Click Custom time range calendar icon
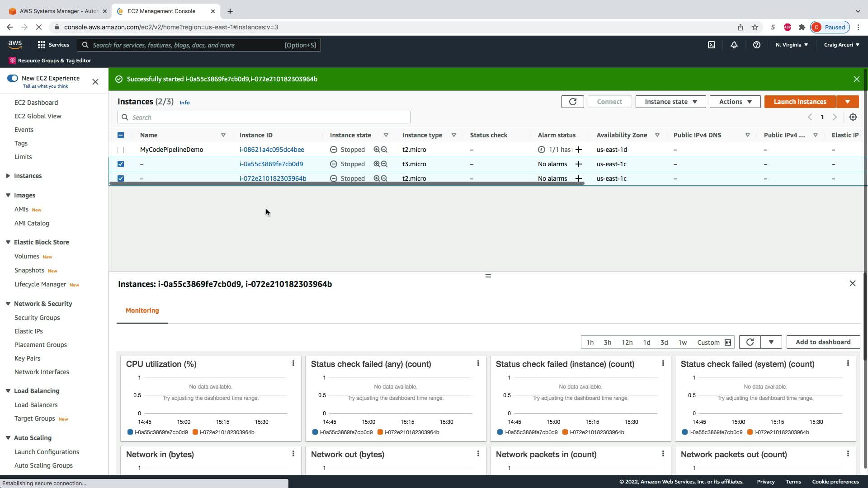The image size is (868, 488). (728, 343)
